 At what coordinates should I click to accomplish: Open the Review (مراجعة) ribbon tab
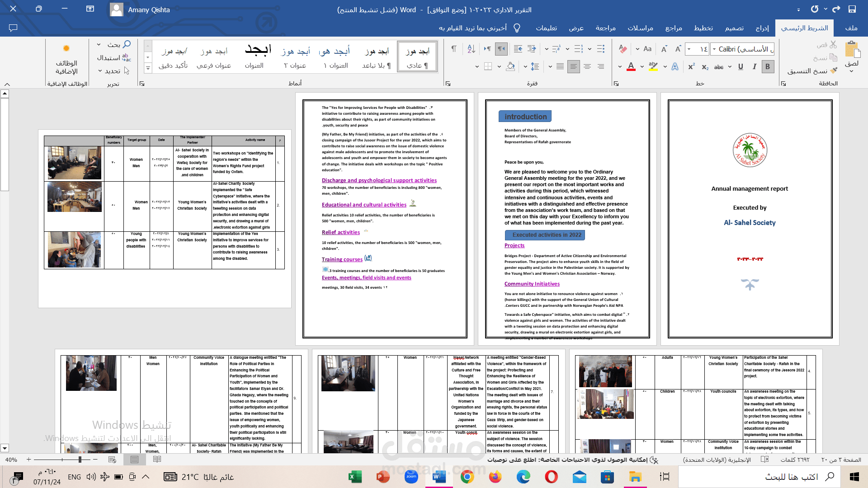coord(605,28)
